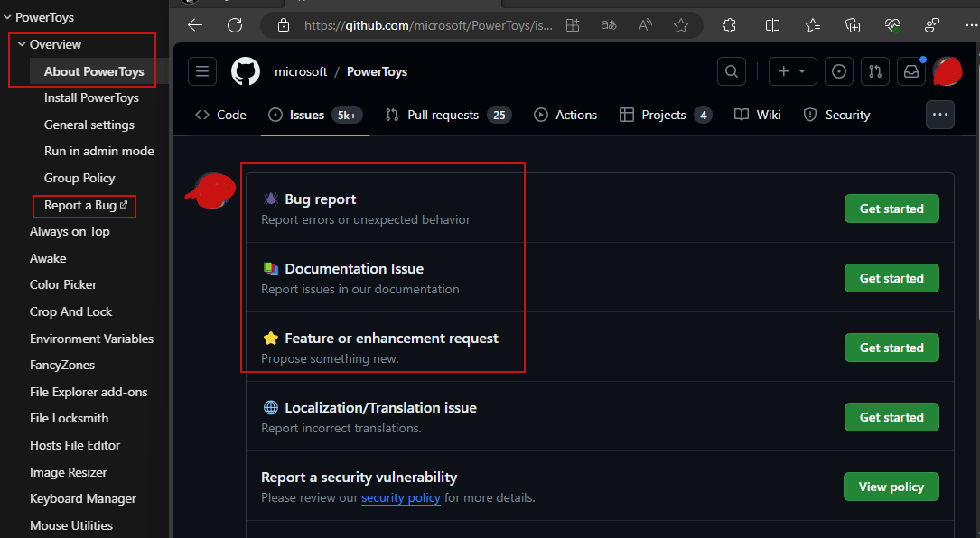This screenshot has height=538, width=980.
Task: Open Group Policy sidebar entry
Action: coord(79,178)
